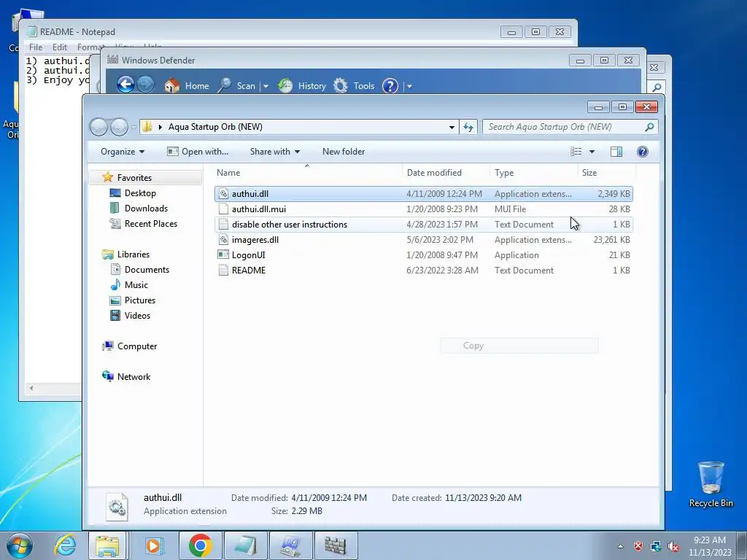This screenshot has width=747, height=560.
Task: Open Favorites in navigation pane
Action: tap(134, 178)
